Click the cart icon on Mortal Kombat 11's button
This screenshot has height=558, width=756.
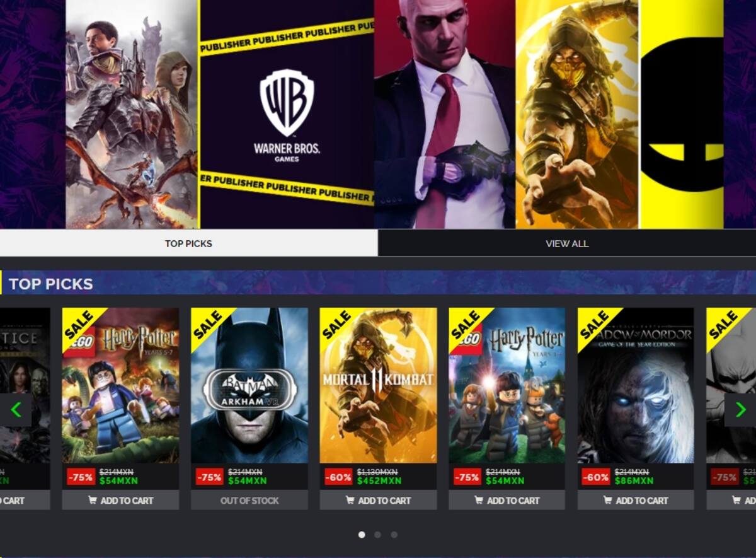pyautogui.click(x=350, y=500)
